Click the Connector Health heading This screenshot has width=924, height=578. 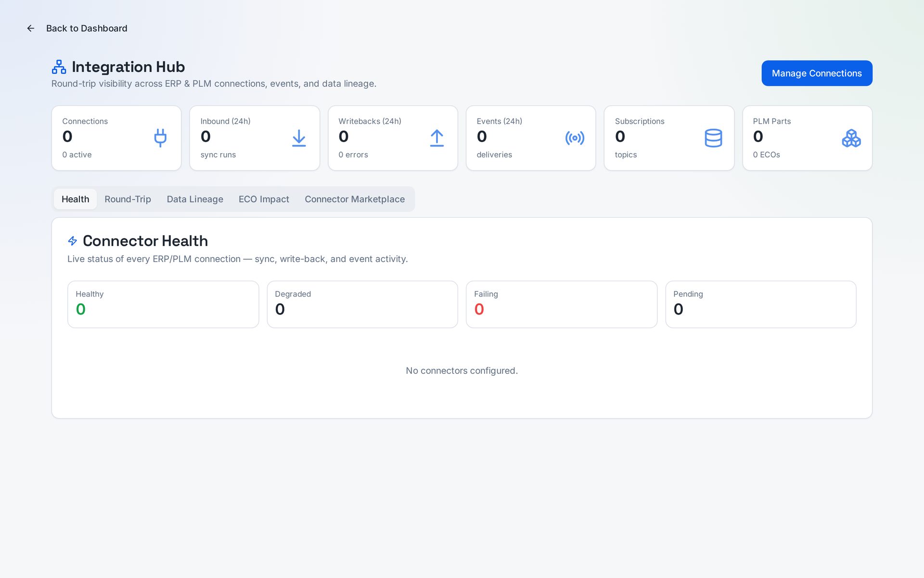[145, 241]
